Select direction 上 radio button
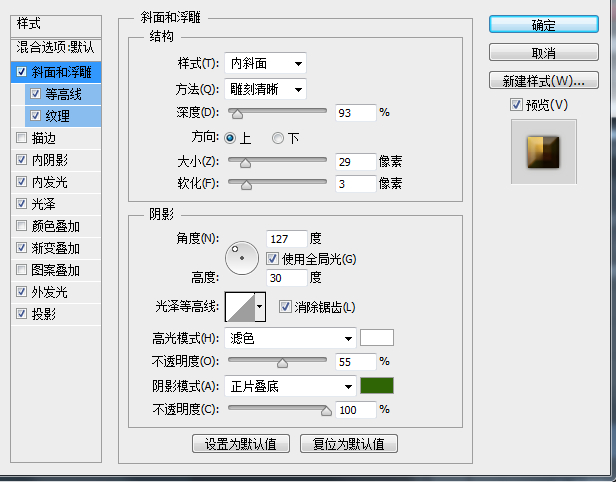Screen dimensions: 616x482 [230, 138]
